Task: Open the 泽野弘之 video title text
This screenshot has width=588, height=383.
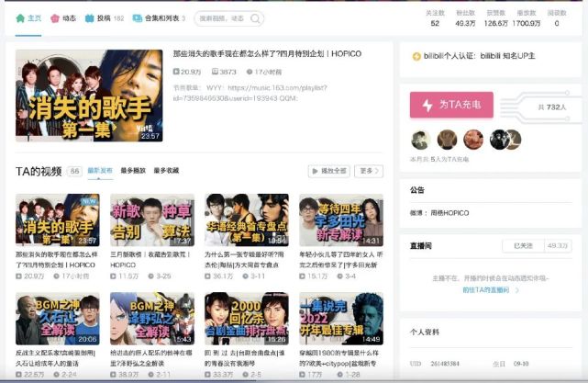Action: click(151, 358)
